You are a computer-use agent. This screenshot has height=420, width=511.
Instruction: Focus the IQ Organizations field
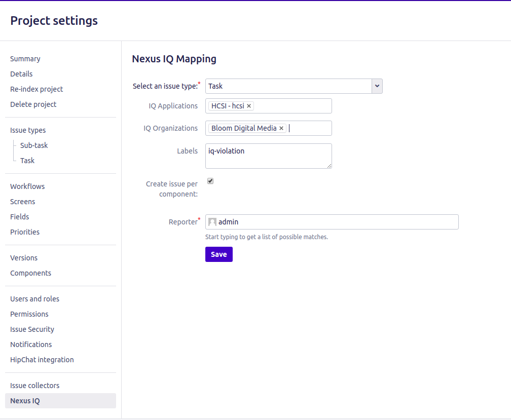(309, 128)
